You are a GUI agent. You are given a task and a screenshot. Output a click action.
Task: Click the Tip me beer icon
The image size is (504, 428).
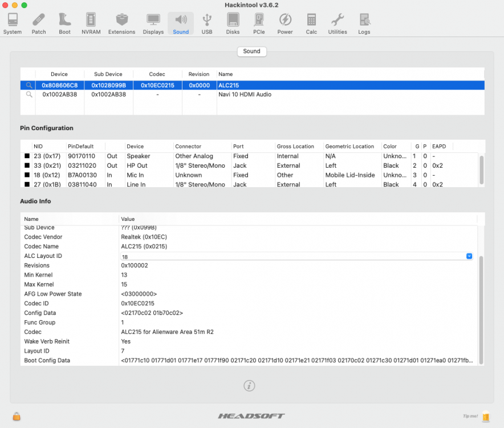[486, 417]
